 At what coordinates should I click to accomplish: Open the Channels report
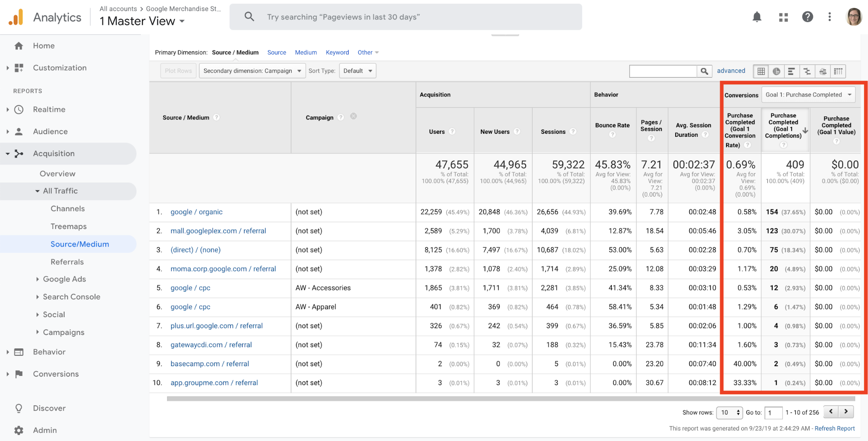pos(67,209)
